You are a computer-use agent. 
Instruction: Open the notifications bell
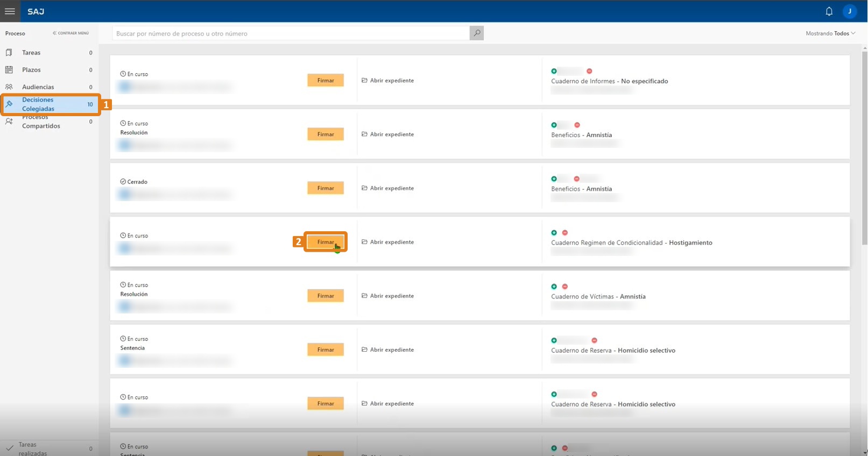(x=829, y=11)
